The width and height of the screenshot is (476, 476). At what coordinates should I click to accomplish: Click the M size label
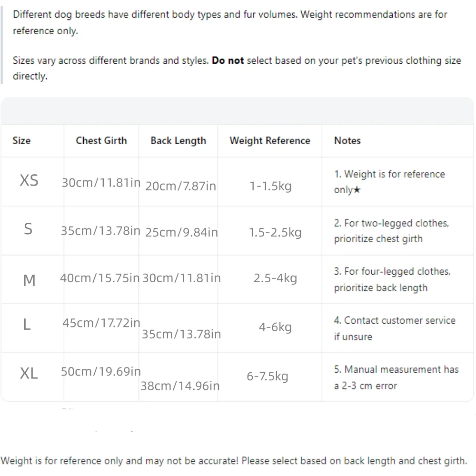(29, 280)
